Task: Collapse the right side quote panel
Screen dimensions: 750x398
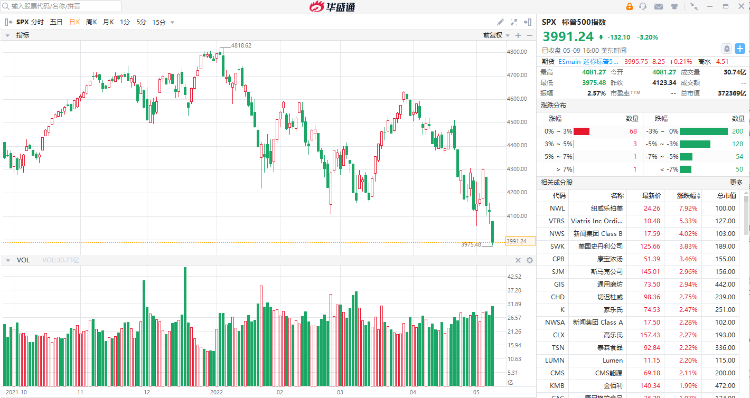Action: (x=528, y=22)
